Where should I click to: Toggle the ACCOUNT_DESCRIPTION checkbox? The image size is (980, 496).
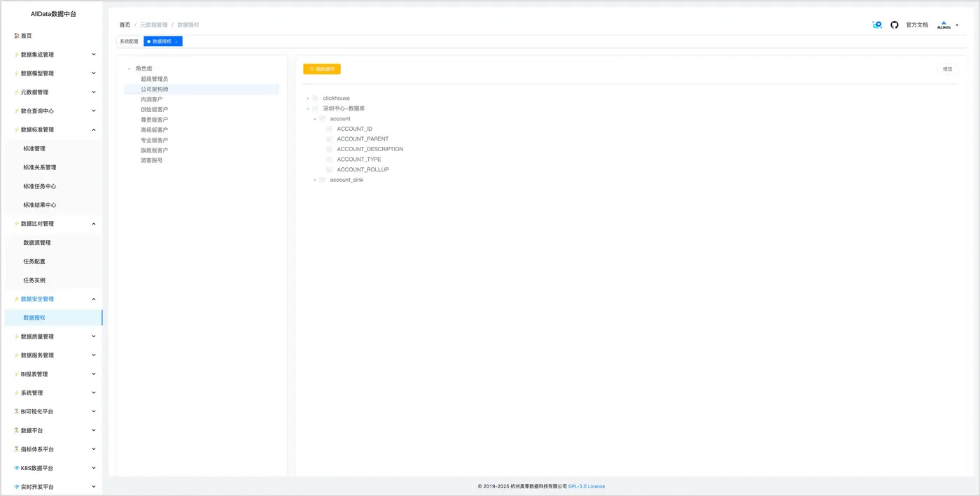click(330, 149)
